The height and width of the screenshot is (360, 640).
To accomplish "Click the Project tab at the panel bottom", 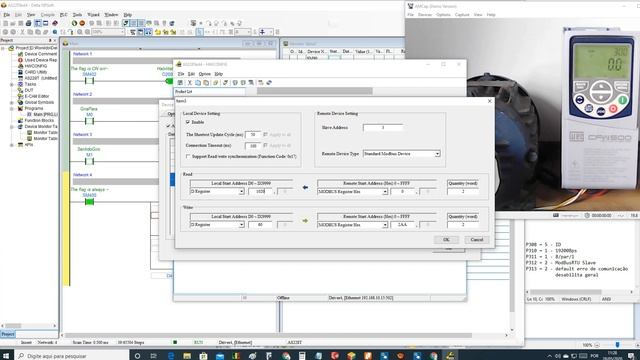I will [x=8, y=334].
